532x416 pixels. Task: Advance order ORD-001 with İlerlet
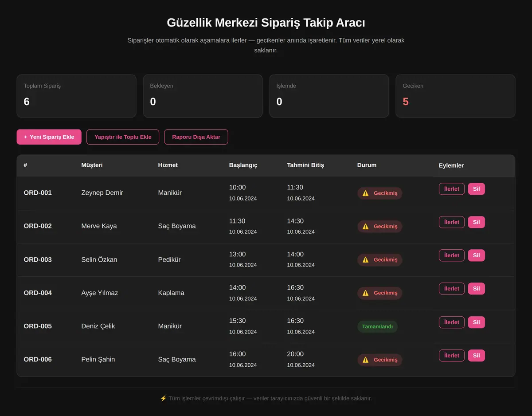(x=452, y=189)
